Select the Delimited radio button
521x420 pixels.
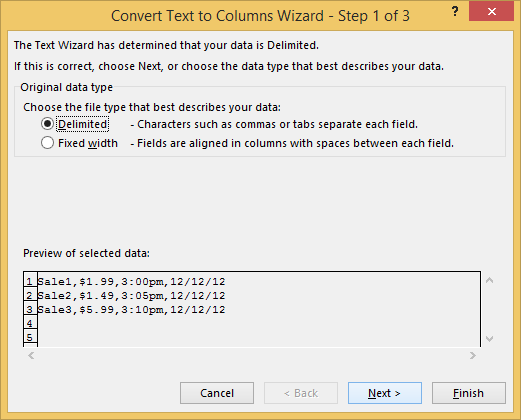point(47,124)
